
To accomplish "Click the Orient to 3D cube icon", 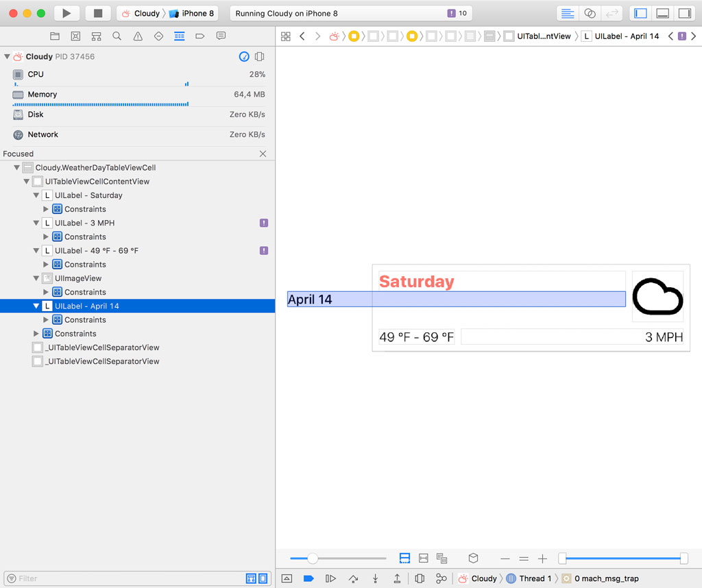I will tap(473, 559).
